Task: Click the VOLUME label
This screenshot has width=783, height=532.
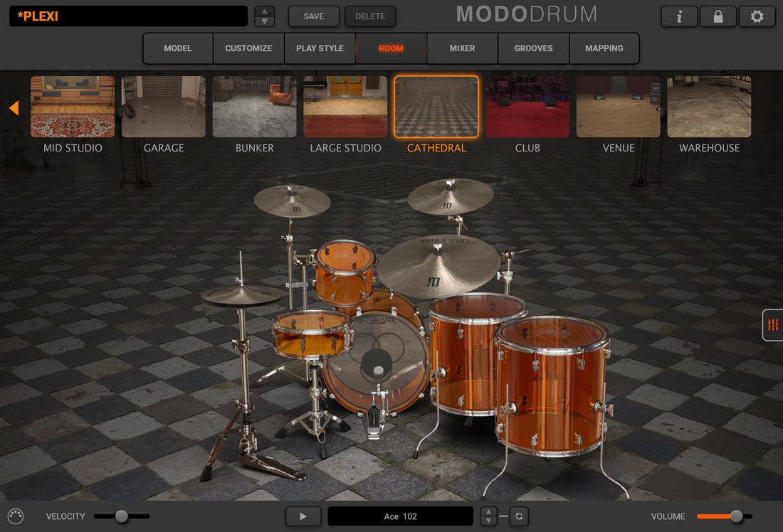Action: [668, 516]
